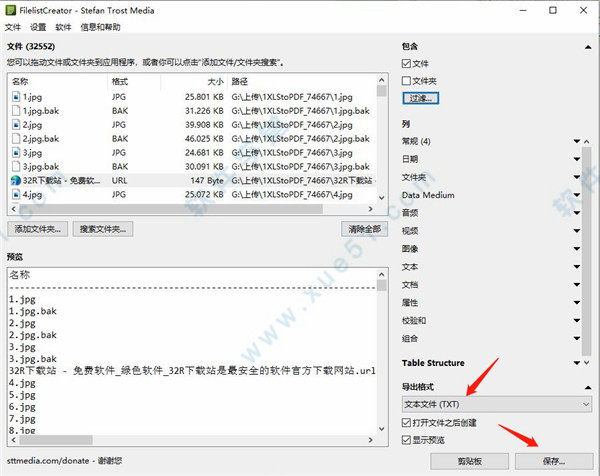Open the 导出格式 文本文件 (TXT) dropdown
600x476 pixels.
click(x=496, y=403)
